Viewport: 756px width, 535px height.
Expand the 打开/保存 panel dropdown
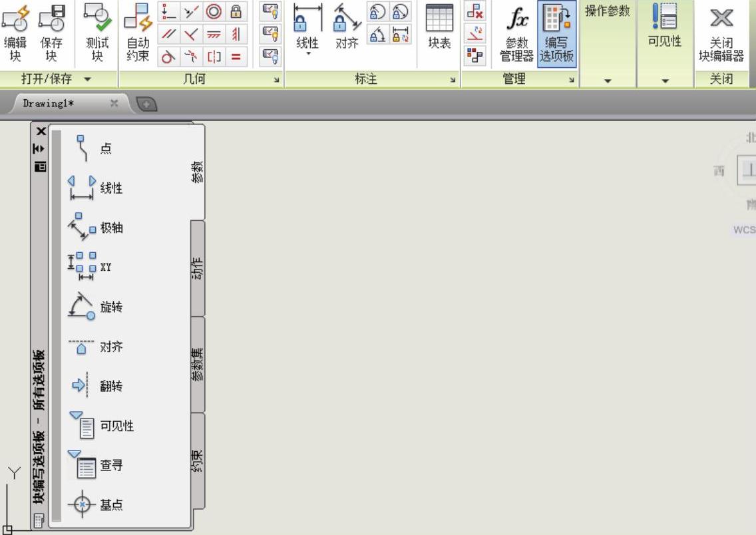point(88,80)
